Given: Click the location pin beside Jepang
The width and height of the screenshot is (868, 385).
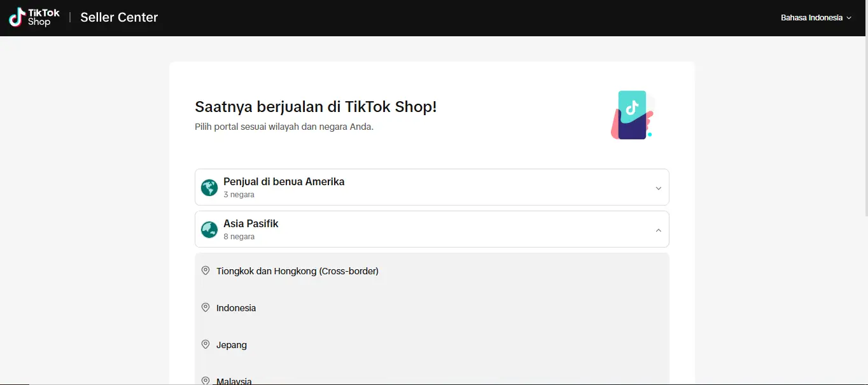Looking at the screenshot, I should tap(206, 344).
